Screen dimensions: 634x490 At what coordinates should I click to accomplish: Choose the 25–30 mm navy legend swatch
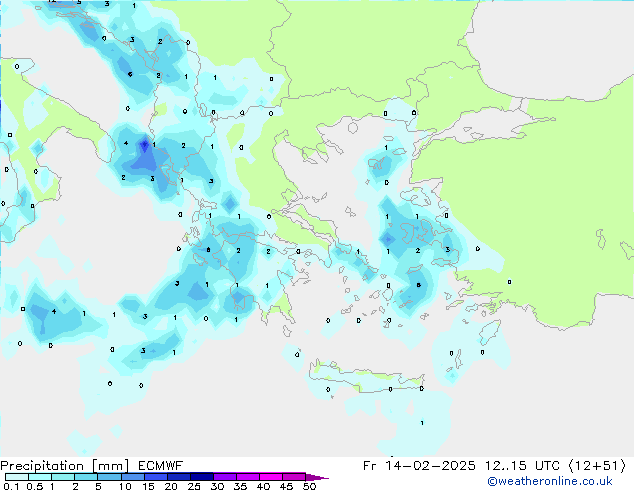(202, 477)
